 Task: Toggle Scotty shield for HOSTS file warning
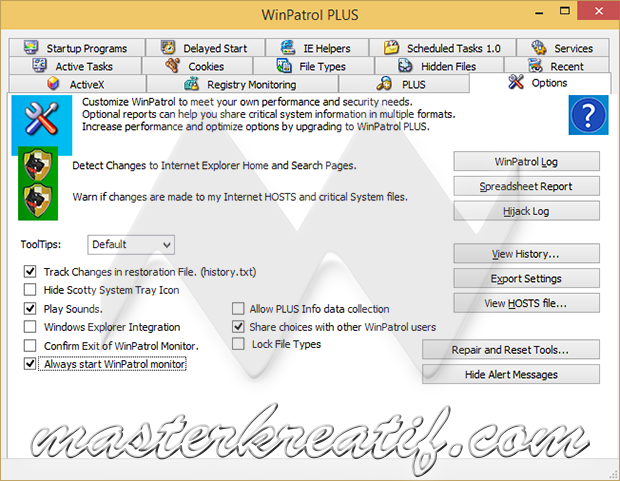38,201
